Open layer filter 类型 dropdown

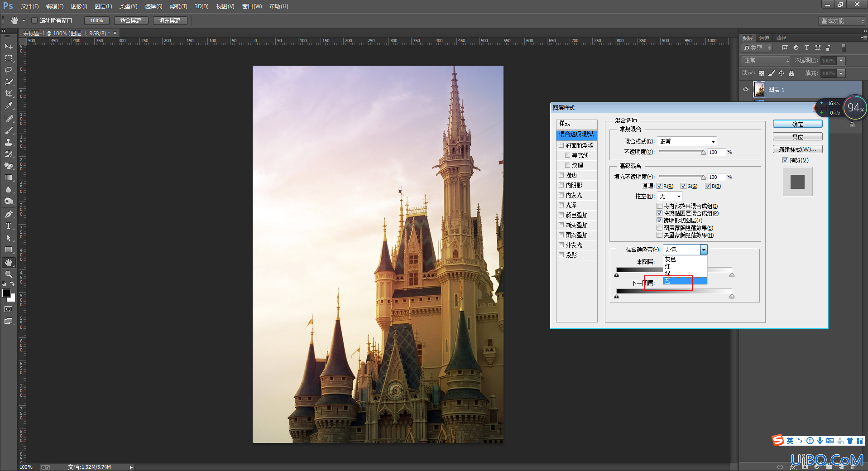click(x=757, y=48)
